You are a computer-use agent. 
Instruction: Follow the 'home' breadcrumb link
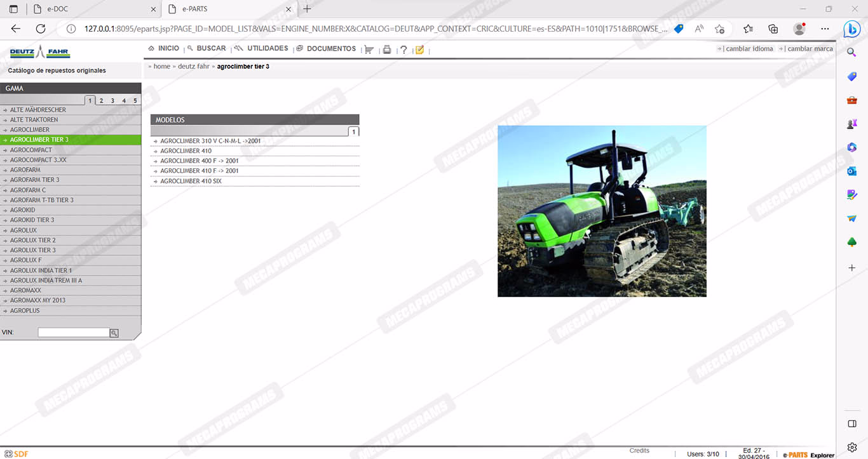[x=162, y=66]
